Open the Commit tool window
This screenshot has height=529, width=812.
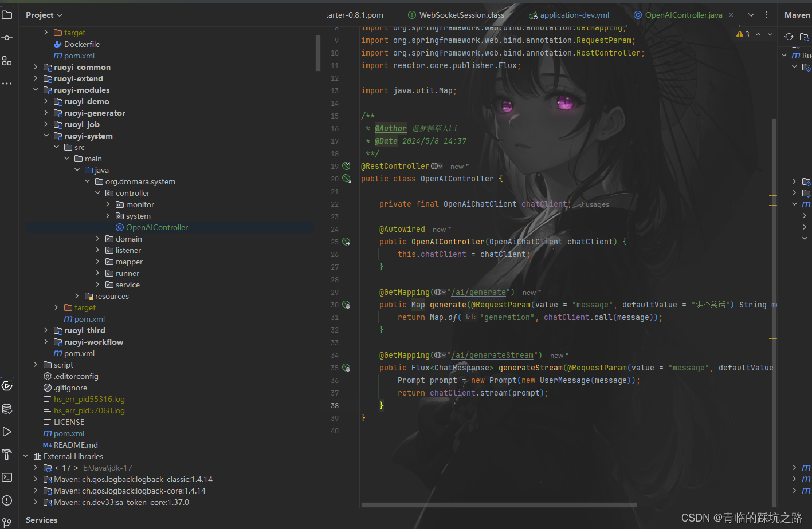click(x=7, y=38)
